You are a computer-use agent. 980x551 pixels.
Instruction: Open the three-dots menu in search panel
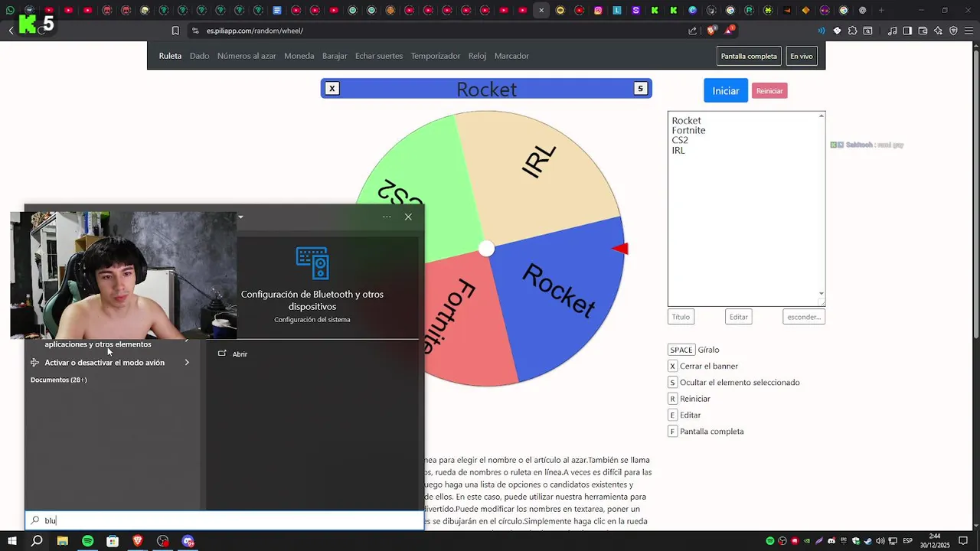[387, 217]
